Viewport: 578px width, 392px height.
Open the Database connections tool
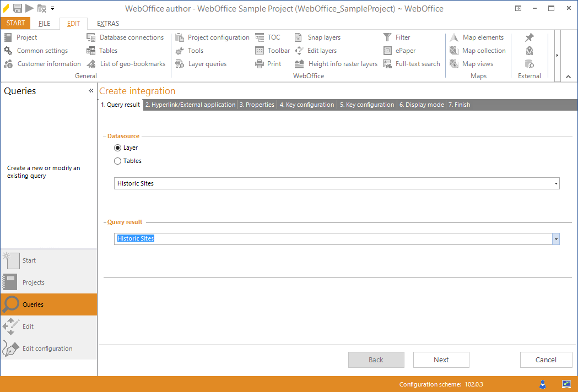click(131, 37)
